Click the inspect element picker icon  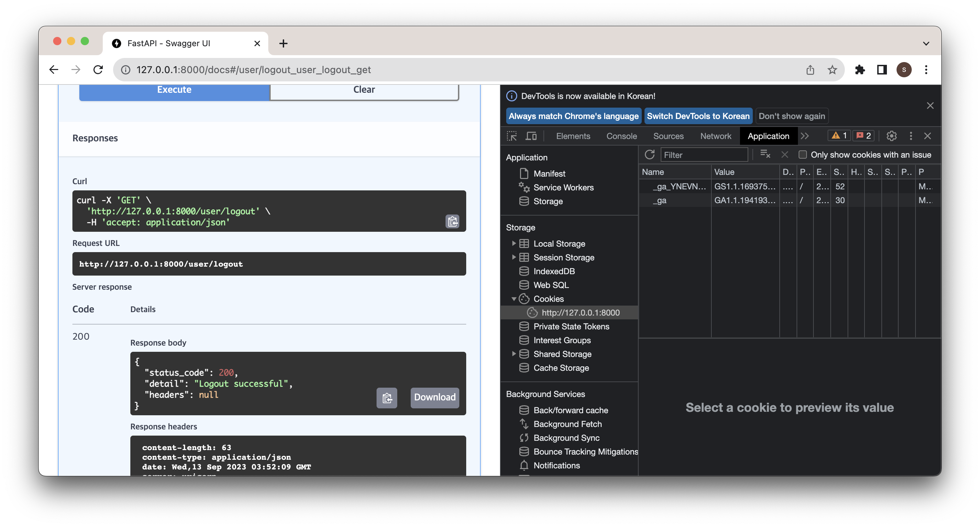[512, 136]
